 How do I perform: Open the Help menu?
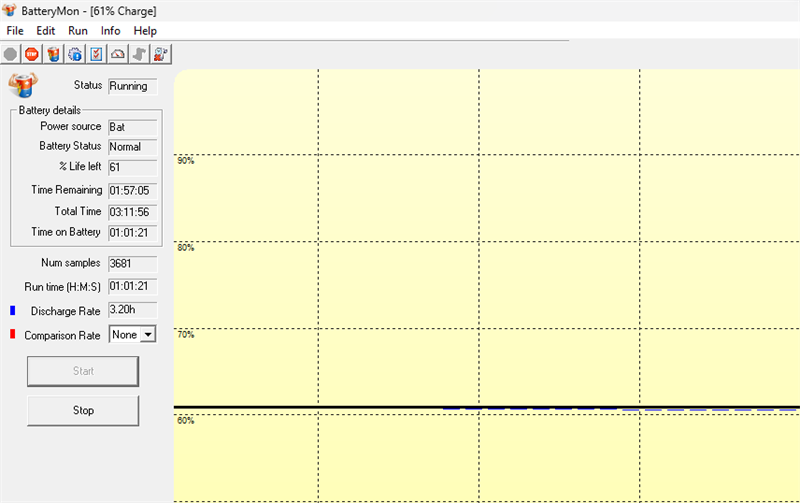(x=145, y=31)
